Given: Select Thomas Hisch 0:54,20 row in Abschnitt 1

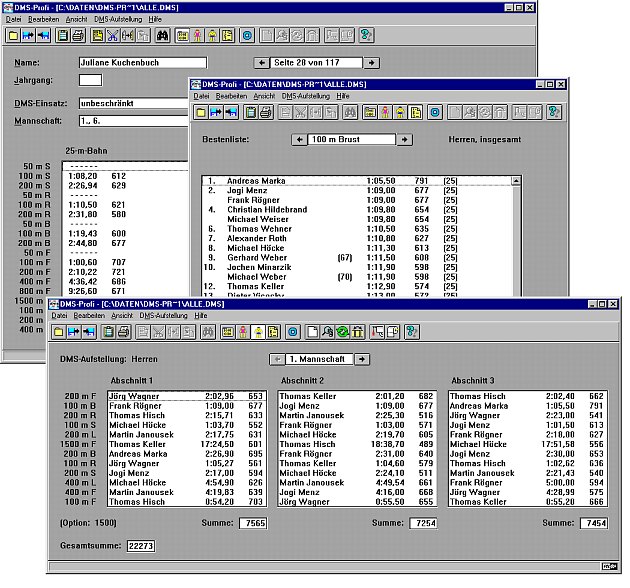Looking at the screenshot, I should coord(186,502).
